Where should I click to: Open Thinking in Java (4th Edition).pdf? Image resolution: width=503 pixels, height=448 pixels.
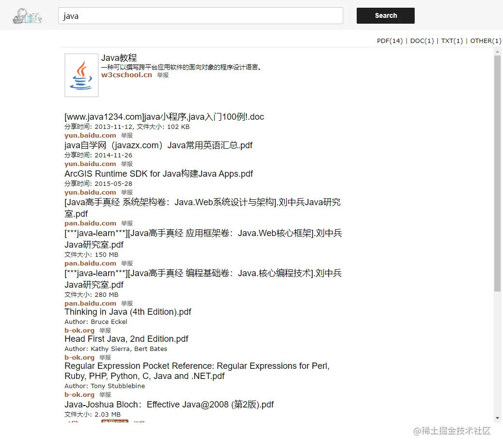[x=127, y=312]
